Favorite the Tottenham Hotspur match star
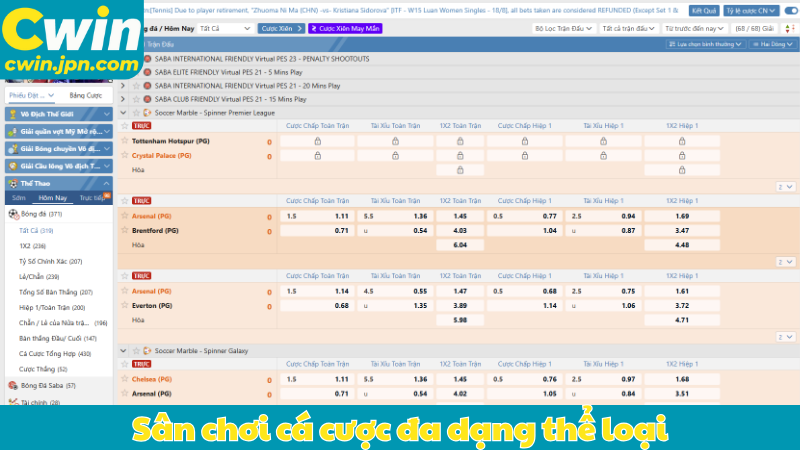 click(x=125, y=142)
